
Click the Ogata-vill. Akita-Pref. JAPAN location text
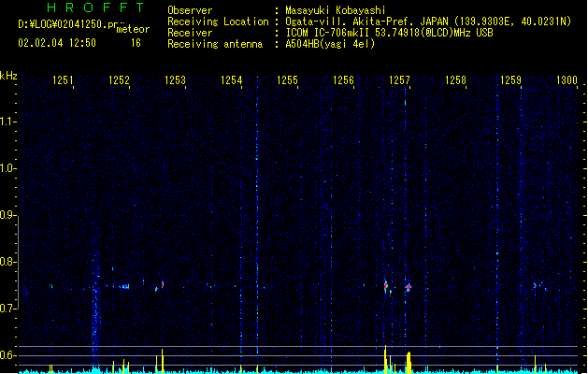click(366, 22)
